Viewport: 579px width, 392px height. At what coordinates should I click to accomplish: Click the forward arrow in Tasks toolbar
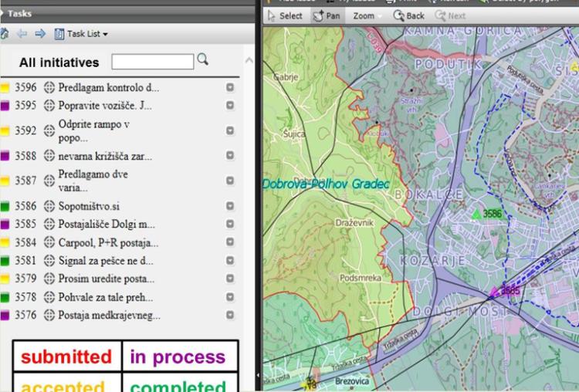pyautogui.click(x=40, y=34)
